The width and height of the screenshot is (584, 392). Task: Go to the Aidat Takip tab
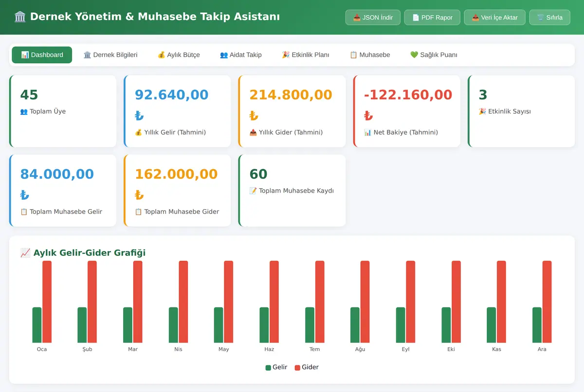pyautogui.click(x=241, y=55)
